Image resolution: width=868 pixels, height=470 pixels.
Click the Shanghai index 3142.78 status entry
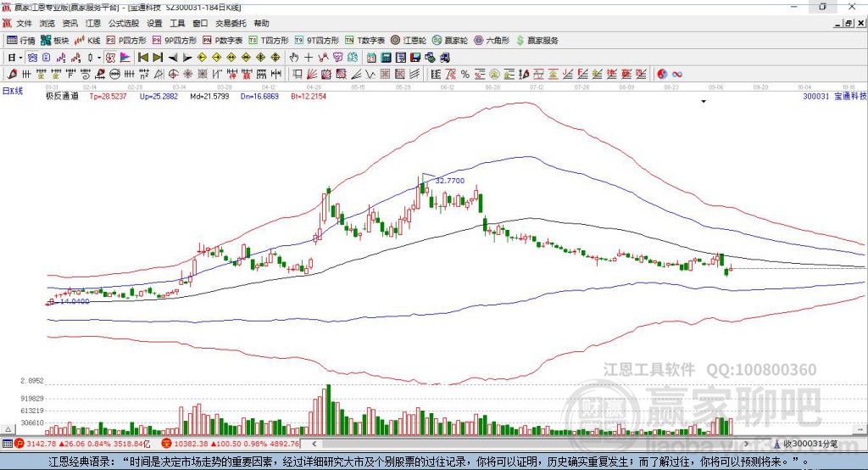(83, 444)
